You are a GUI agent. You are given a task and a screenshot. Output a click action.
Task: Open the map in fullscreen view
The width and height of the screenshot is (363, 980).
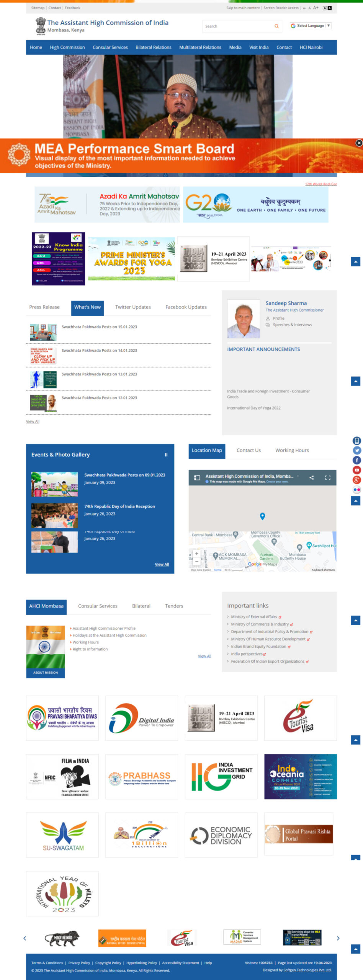point(328,477)
